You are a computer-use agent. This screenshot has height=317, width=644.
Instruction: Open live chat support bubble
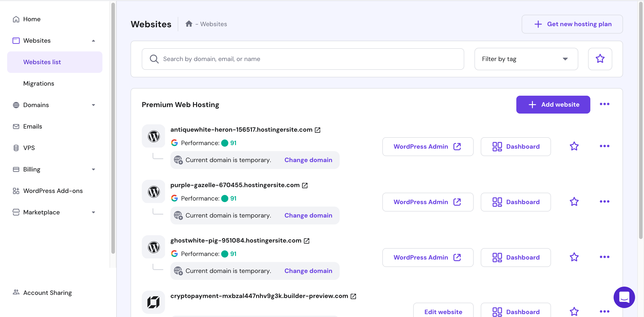(x=624, y=297)
